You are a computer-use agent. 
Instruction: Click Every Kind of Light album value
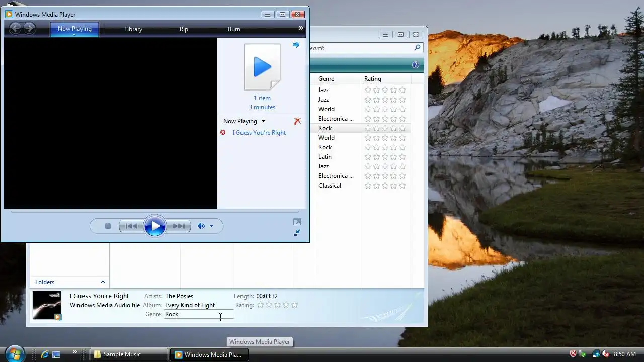(190, 305)
